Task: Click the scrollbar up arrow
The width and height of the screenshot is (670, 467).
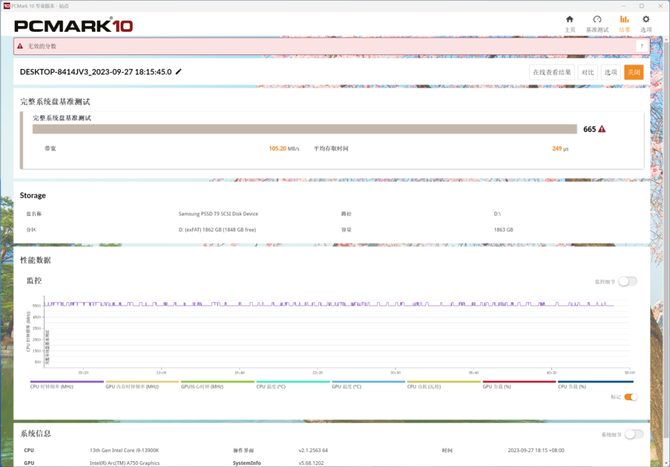Action: point(666,39)
